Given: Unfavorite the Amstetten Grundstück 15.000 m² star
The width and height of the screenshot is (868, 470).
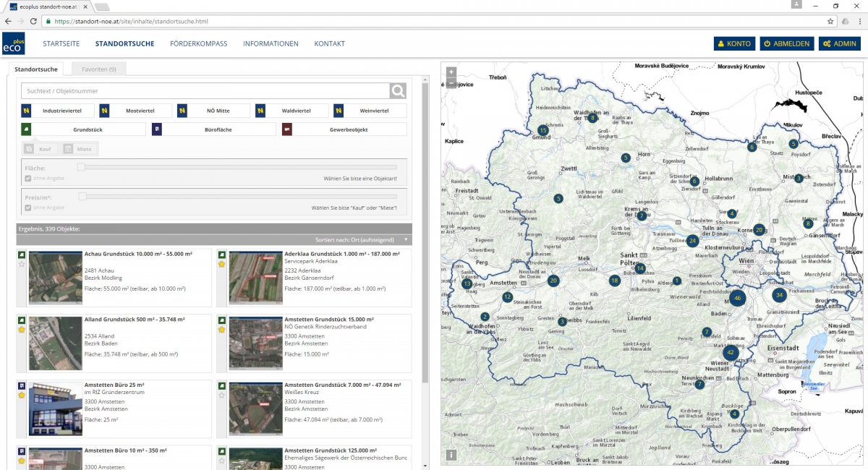Looking at the screenshot, I should [x=222, y=330].
